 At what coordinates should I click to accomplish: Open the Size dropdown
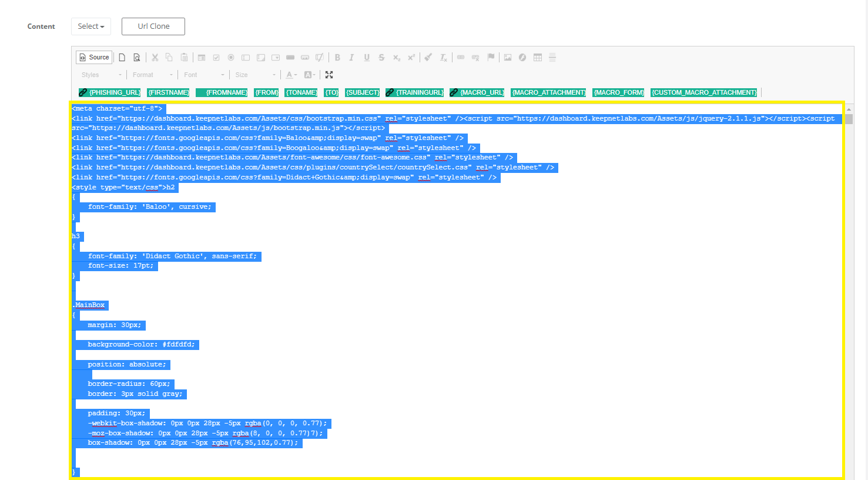pyautogui.click(x=256, y=75)
